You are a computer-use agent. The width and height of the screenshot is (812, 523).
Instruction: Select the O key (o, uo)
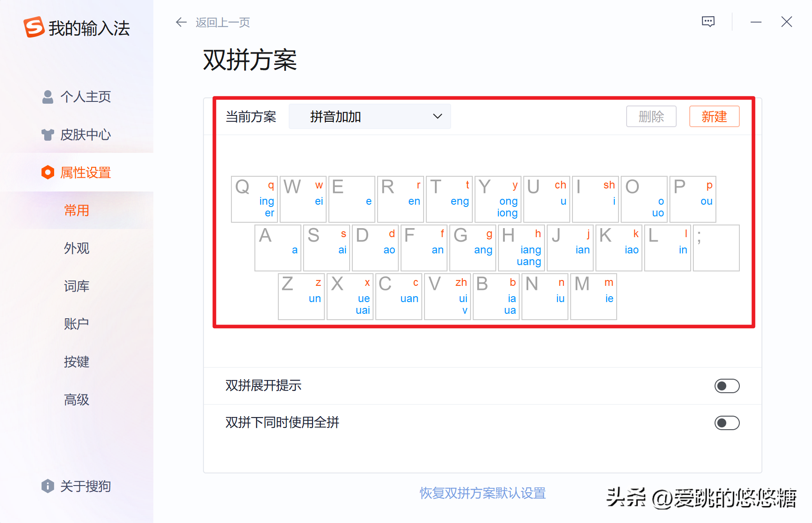[x=644, y=199]
